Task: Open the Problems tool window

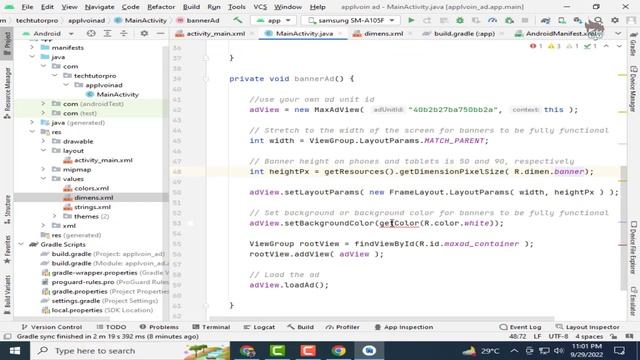Action: (x=159, y=327)
